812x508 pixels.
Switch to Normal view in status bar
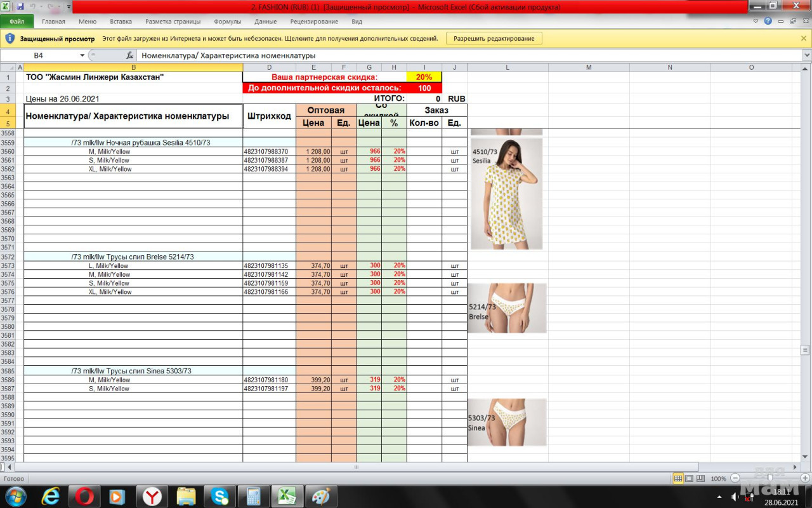(x=678, y=478)
